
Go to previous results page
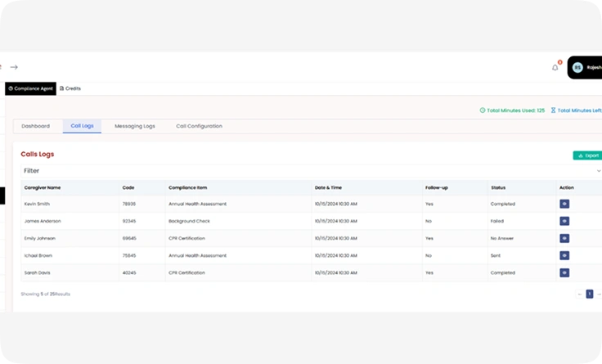point(580,294)
